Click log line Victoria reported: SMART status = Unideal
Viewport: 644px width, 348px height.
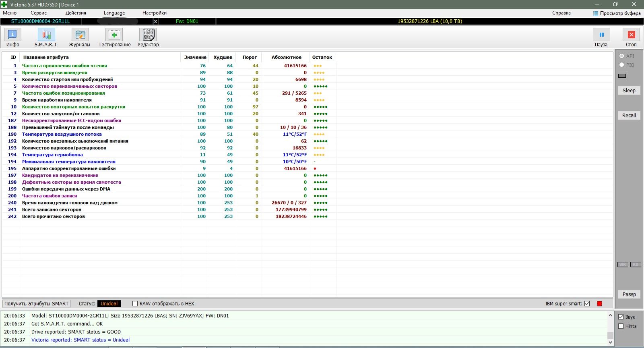click(80, 340)
